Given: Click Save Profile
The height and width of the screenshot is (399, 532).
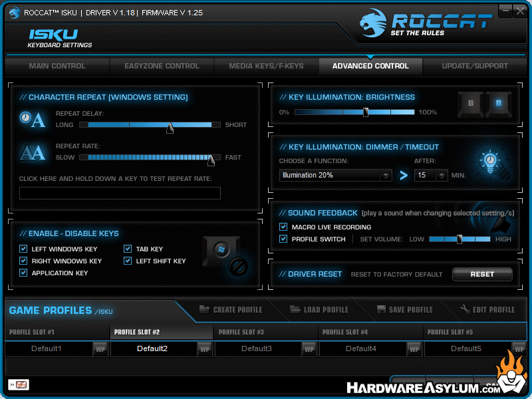Looking at the screenshot, I should [x=405, y=309].
